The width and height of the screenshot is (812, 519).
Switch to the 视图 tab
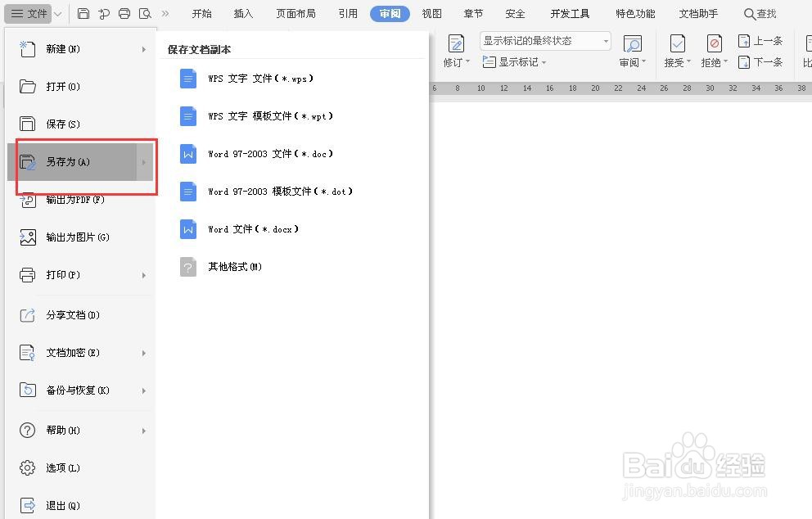click(432, 13)
